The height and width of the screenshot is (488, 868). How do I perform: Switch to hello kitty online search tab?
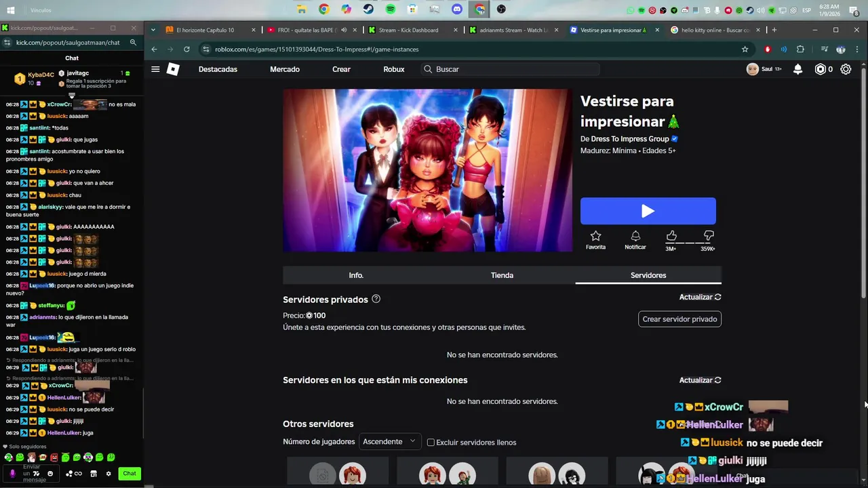pyautogui.click(x=716, y=30)
